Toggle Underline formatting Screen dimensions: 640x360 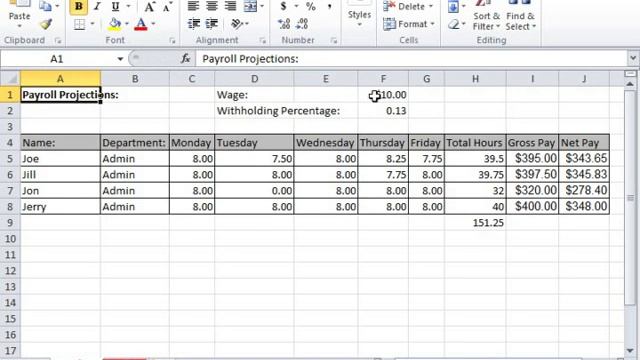116,7
